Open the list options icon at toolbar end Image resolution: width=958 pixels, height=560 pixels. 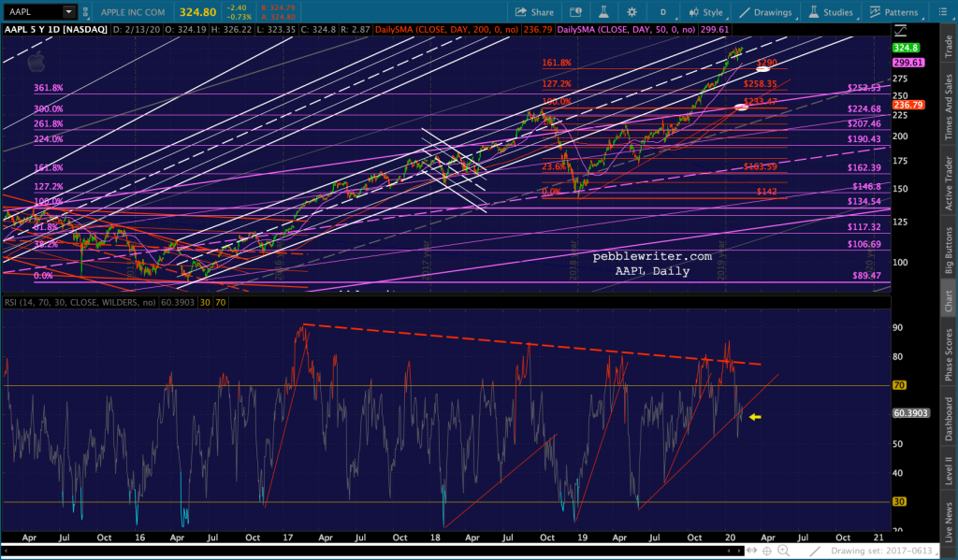click(x=943, y=12)
